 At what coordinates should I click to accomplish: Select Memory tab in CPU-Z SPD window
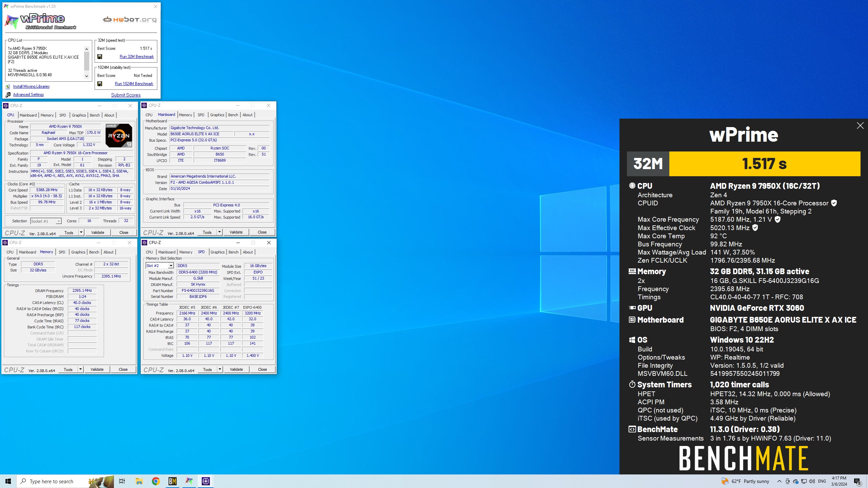tap(186, 252)
